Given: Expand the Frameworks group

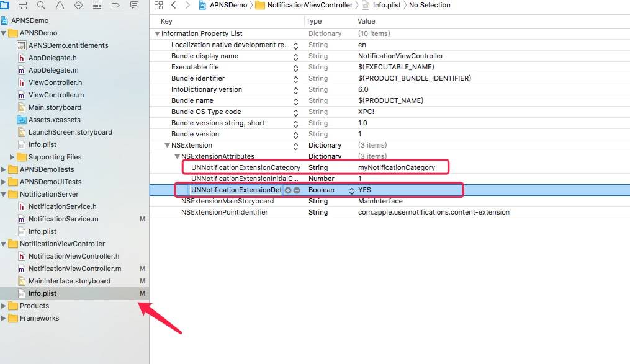Looking at the screenshot, I should (4, 319).
